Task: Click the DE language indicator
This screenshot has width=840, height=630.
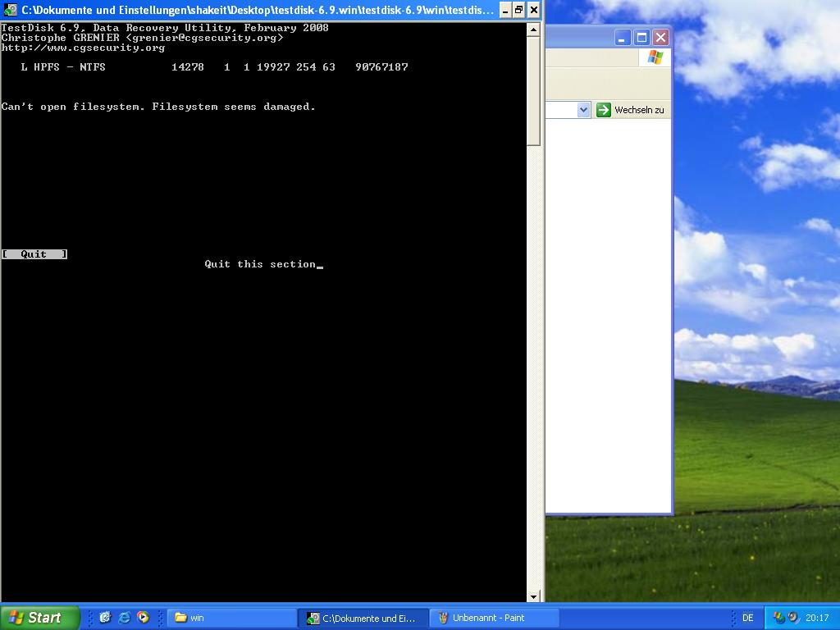Action: [x=748, y=618]
